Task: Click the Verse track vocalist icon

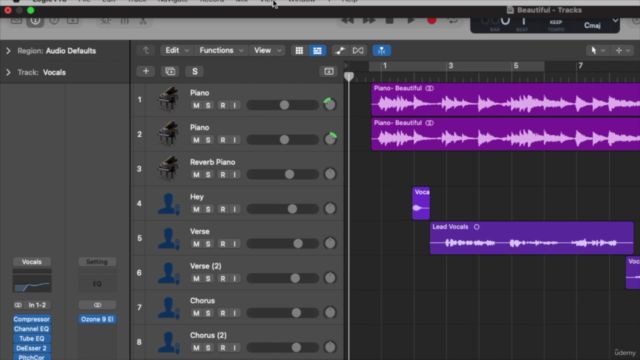Action: pos(169,238)
